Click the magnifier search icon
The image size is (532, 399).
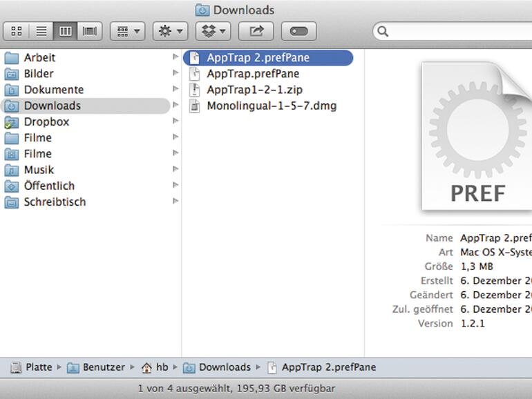(x=383, y=31)
